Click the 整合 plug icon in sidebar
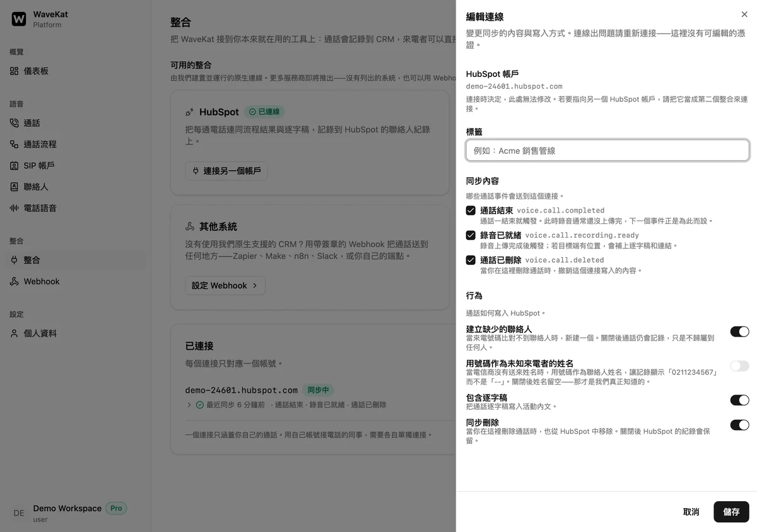The height and width of the screenshot is (532, 757). [15, 260]
